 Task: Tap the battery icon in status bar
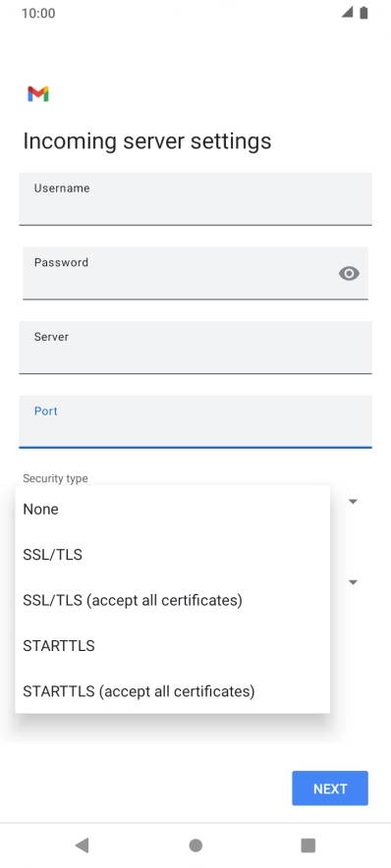point(363,13)
